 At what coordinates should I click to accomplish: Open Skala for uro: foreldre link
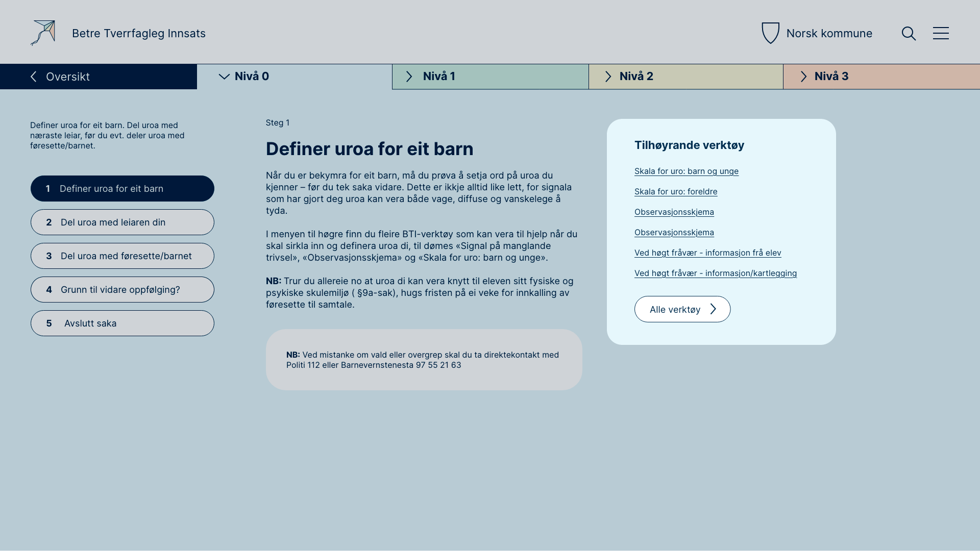[x=675, y=192]
